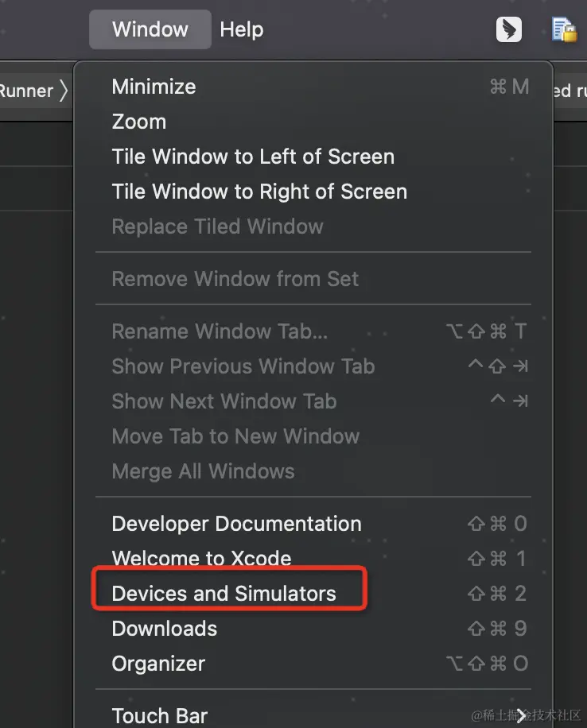This screenshot has width=587, height=728.
Task: Choose Rename Window Tab… entry
Action: 220,331
